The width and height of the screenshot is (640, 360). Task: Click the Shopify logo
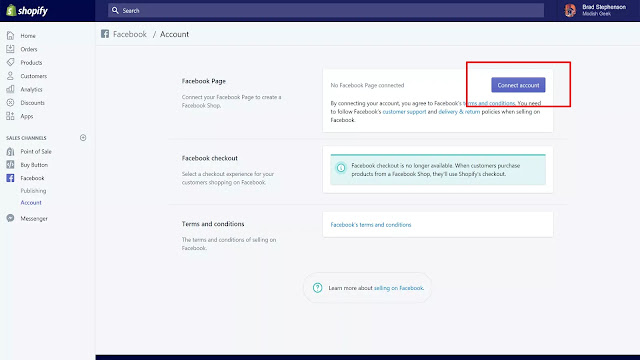tap(27, 11)
